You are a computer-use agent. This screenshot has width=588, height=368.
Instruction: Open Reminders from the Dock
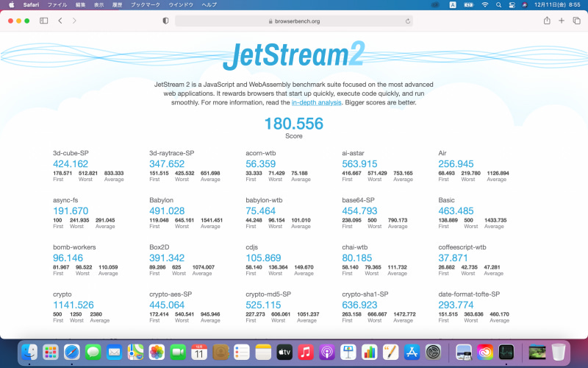[242, 353]
